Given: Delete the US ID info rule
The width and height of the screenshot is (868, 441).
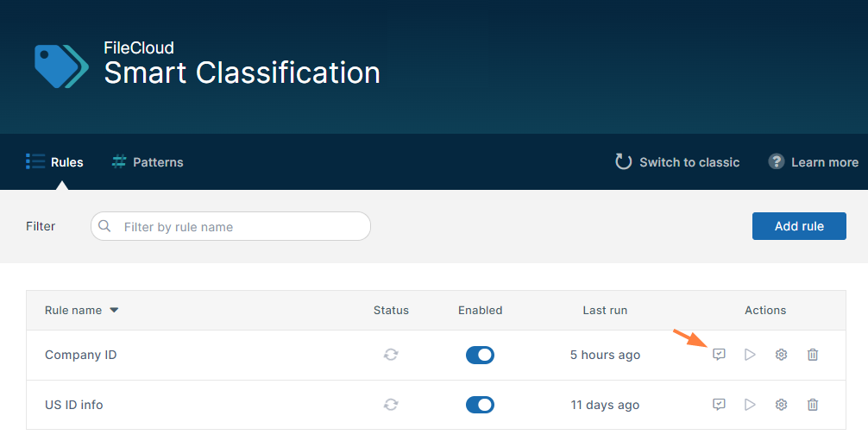Looking at the screenshot, I should pyautogui.click(x=813, y=405).
